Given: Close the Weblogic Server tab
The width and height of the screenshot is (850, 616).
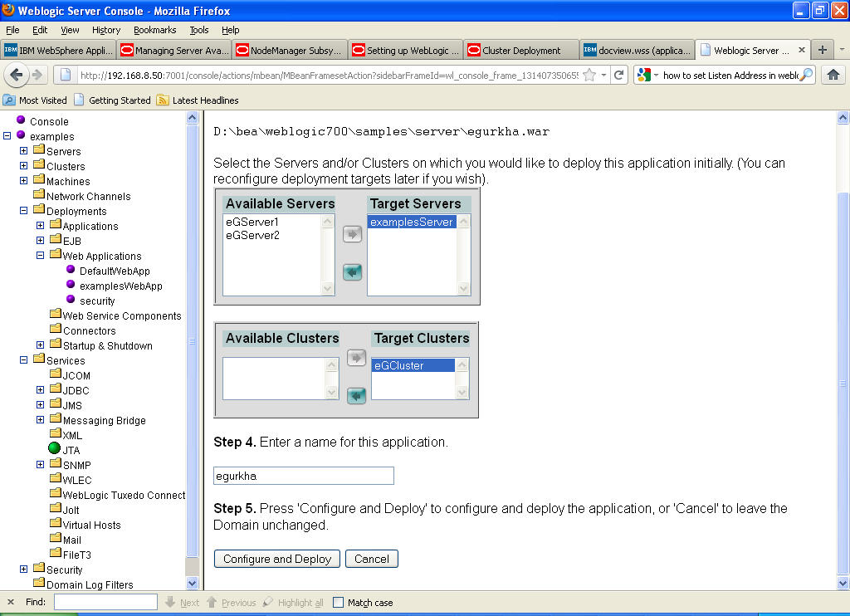Looking at the screenshot, I should point(802,50).
